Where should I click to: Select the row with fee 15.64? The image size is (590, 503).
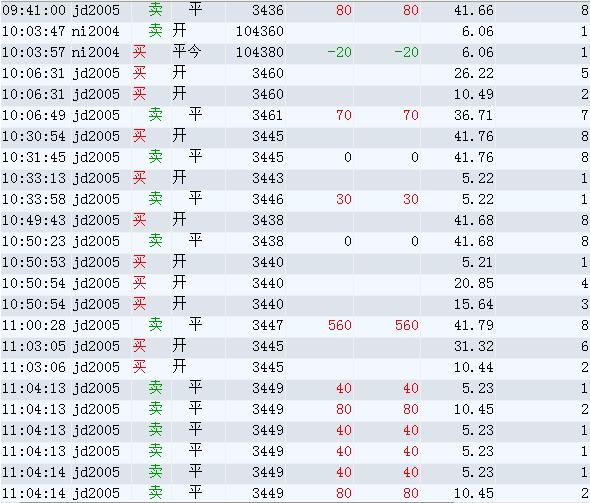(x=295, y=304)
